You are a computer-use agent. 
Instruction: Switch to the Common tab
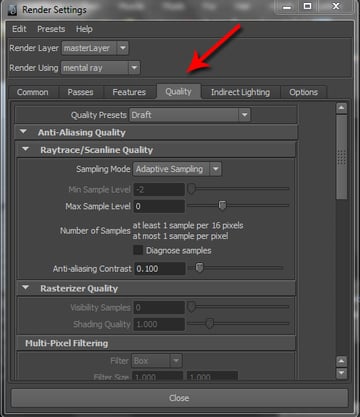(33, 92)
